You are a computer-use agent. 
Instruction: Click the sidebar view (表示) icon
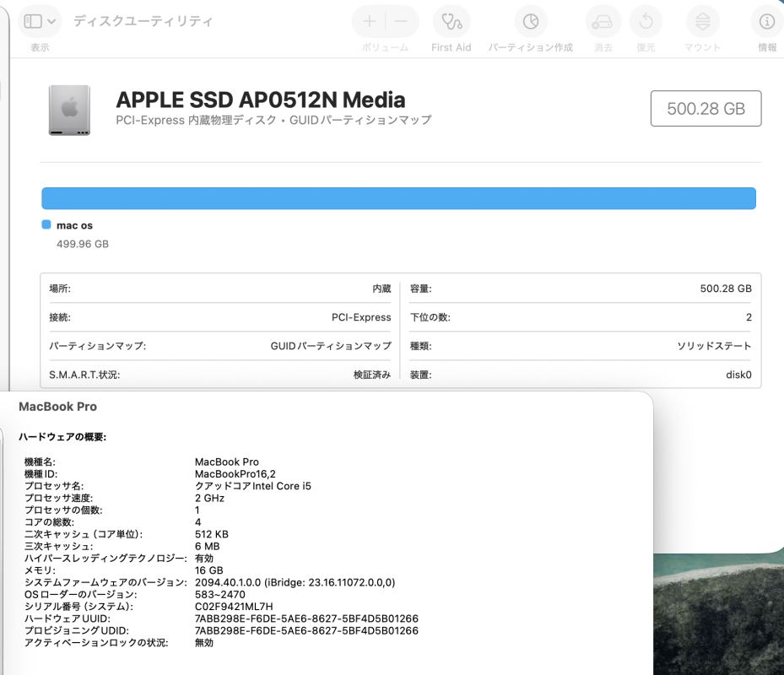33,21
